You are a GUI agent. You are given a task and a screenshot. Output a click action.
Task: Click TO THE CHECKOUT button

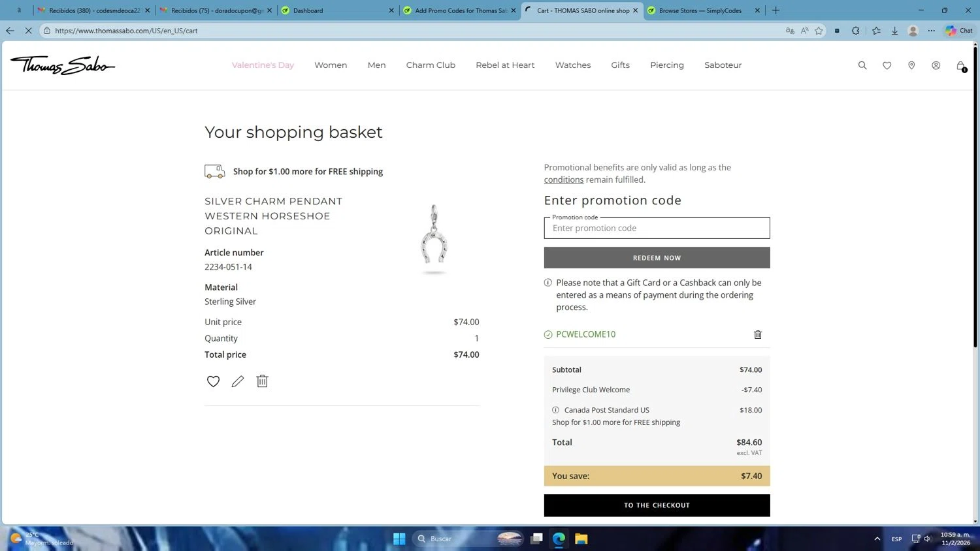point(657,505)
